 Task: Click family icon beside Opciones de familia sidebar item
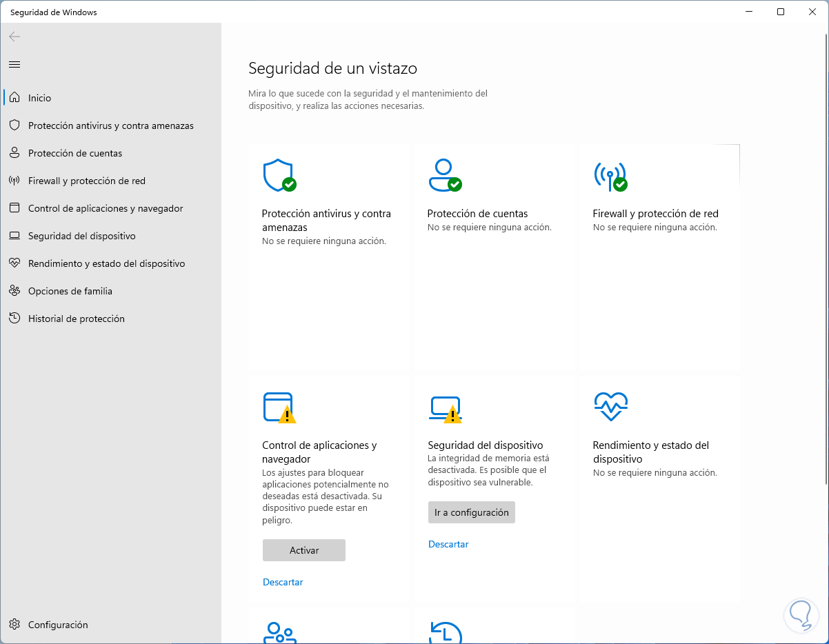tap(14, 291)
